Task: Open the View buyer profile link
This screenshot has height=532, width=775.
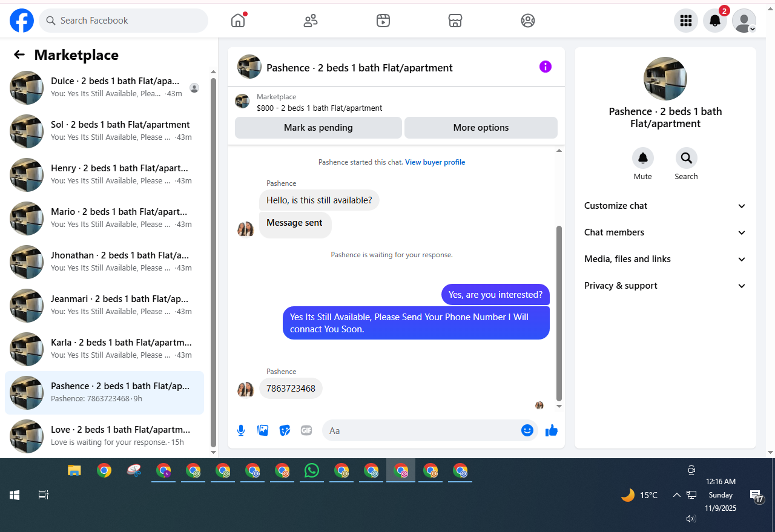Action: point(435,162)
